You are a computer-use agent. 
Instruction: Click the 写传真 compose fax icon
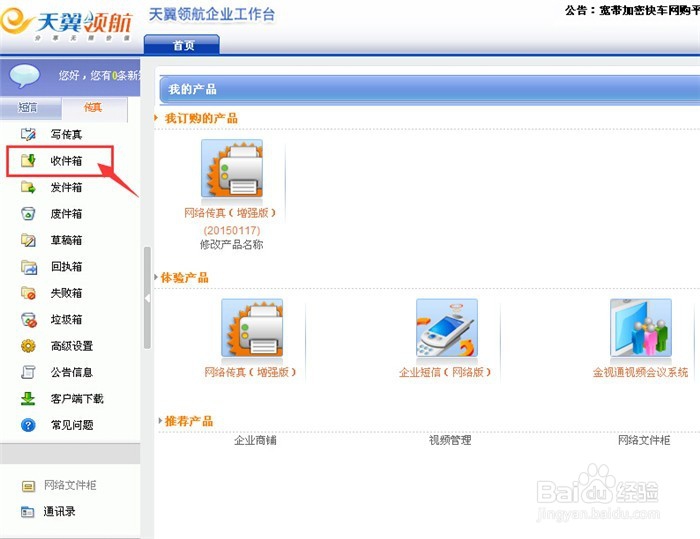[x=28, y=134]
